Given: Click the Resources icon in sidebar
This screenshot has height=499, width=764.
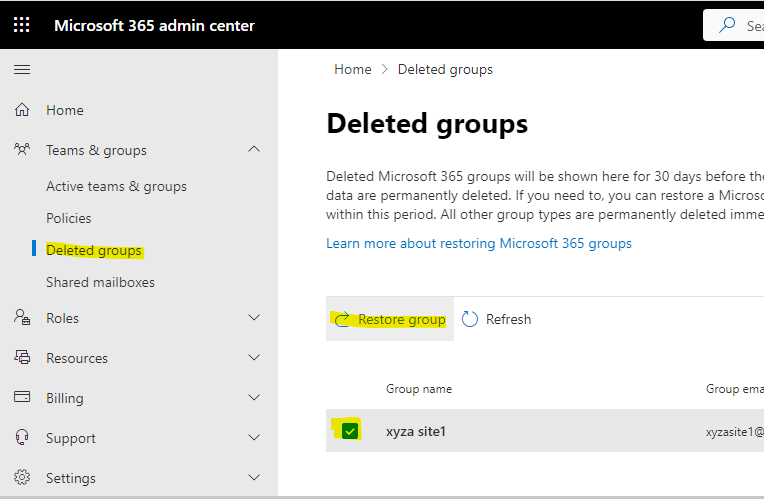Looking at the screenshot, I should pyautogui.click(x=22, y=358).
